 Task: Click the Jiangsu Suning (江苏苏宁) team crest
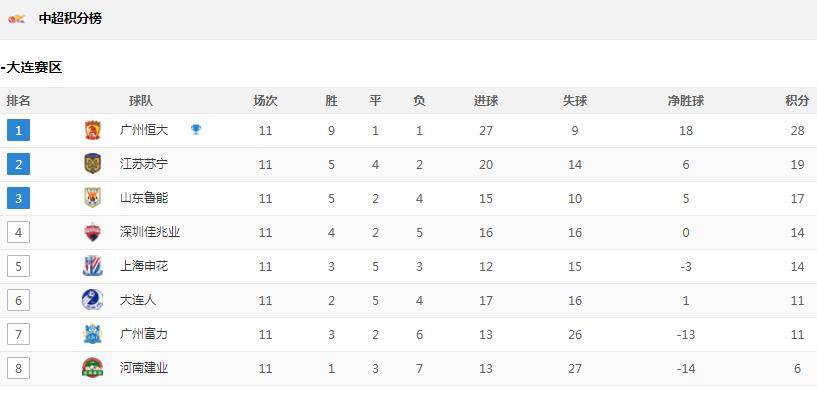[92, 164]
